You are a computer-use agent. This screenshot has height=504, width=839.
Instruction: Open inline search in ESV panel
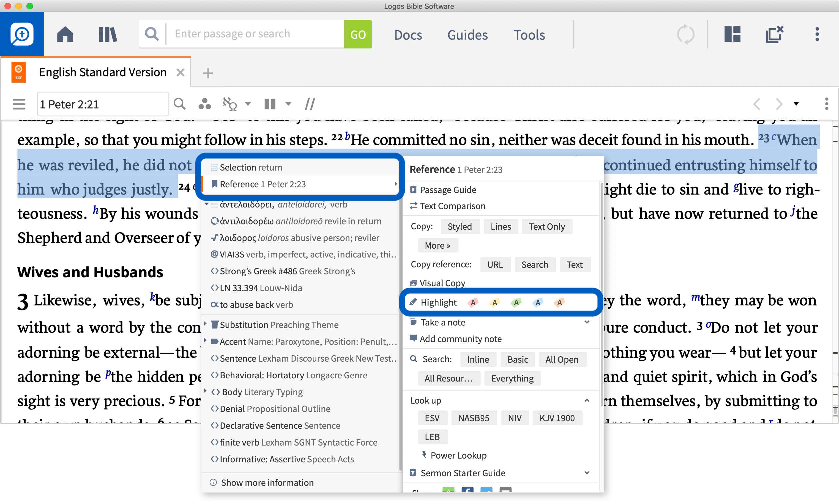coord(179,104)
